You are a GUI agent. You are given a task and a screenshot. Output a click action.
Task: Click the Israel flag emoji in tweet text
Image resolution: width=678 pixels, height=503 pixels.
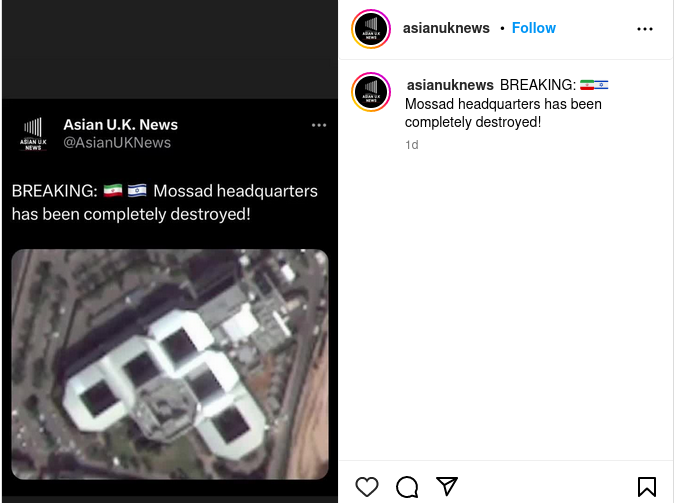tap(137, 190)
